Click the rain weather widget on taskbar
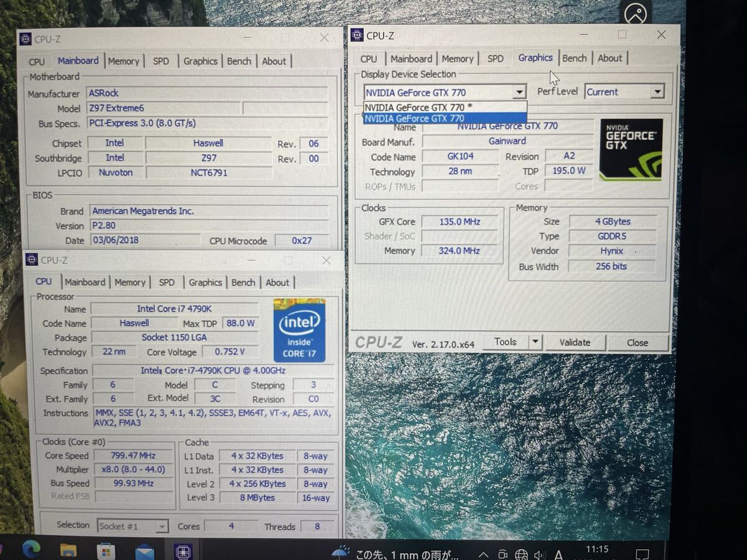Image resolution: width=747 pixels, height=560 pixels. click(x=398, y=553)
